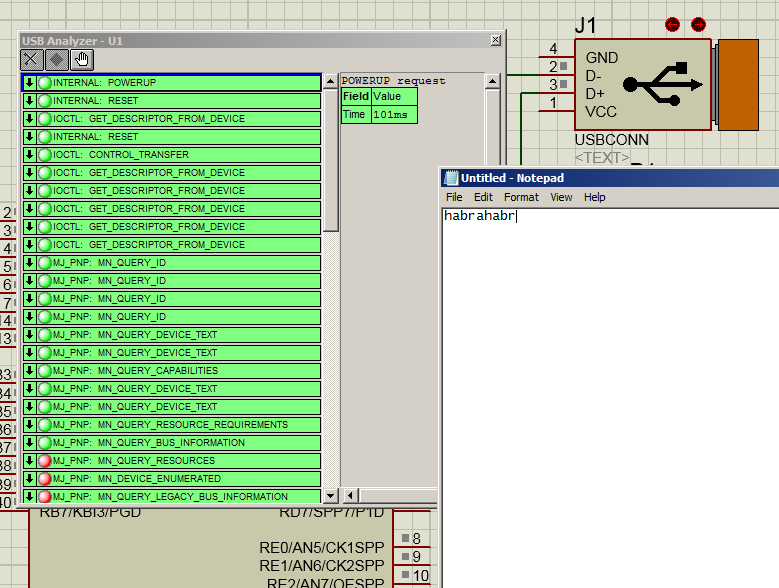Click the clear-log X icon in USB Analyzer

coord(32,59)
